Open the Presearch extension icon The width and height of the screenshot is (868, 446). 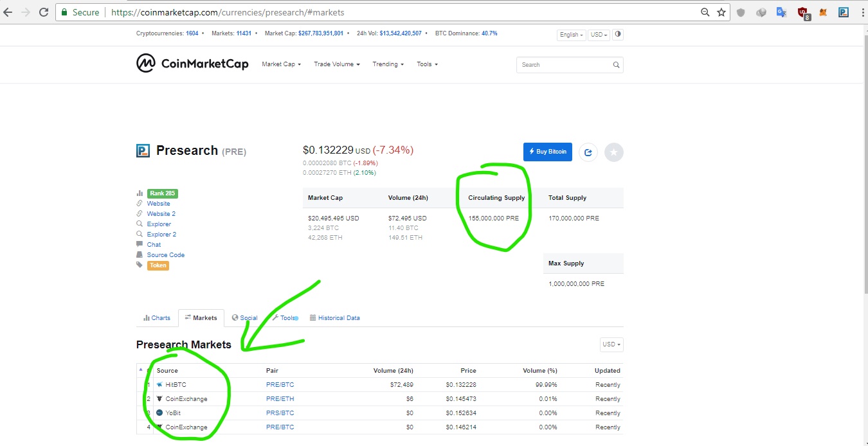[844, 12]
